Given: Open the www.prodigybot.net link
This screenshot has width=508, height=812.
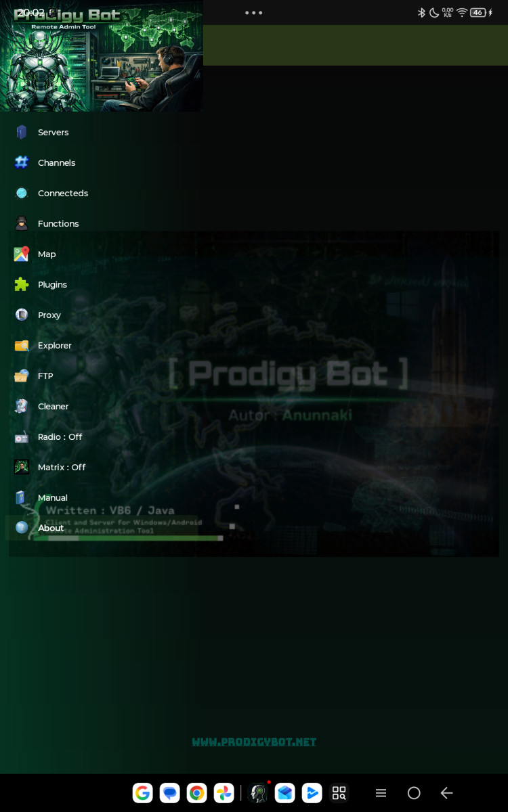Looking at the screenshot, I should point(254,742).
